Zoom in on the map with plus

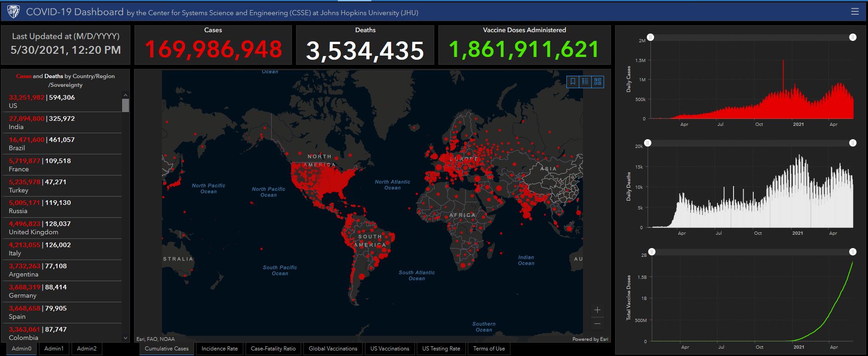(x=597, y=310)
